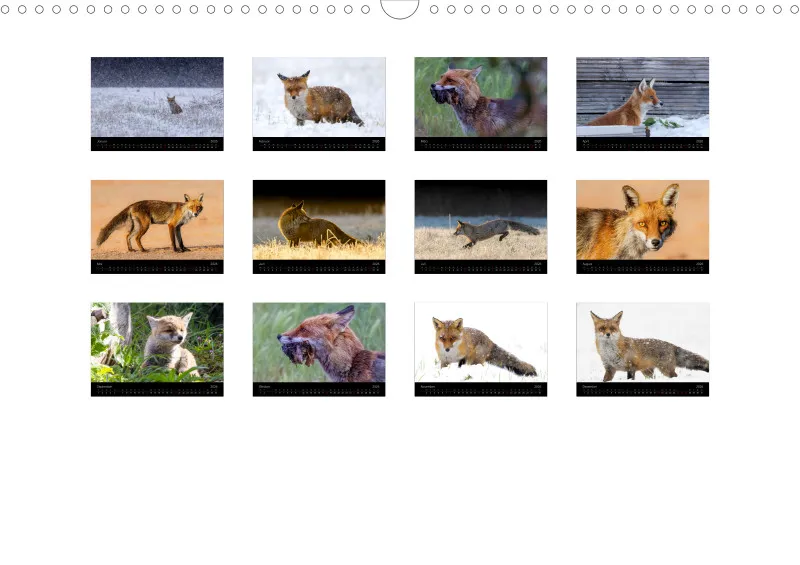This screenshot has width=800, height=565.
Task: View the August fox face close-up thumbnail
Action: tap(642, 227)
